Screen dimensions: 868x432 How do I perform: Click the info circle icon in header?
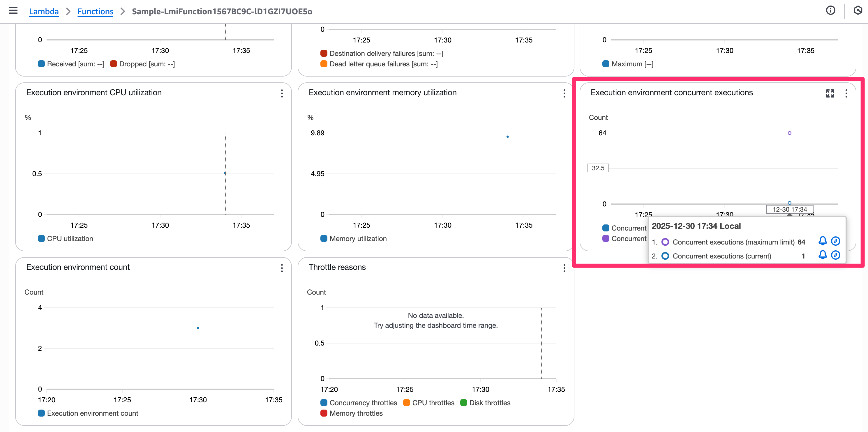point(830,10)
